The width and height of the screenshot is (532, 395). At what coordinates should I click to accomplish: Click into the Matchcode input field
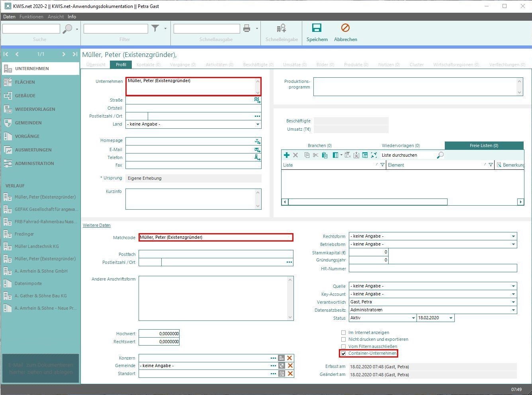click(x=215, y=238)
